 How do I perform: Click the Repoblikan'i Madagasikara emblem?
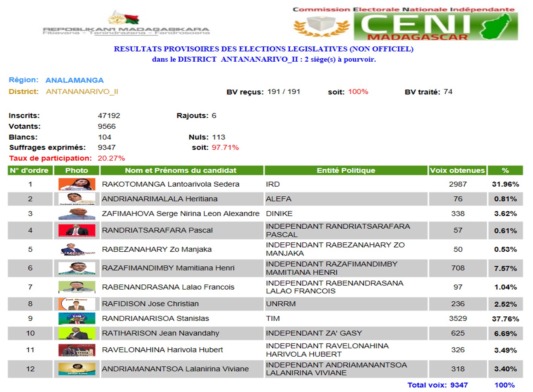point(126,23)
